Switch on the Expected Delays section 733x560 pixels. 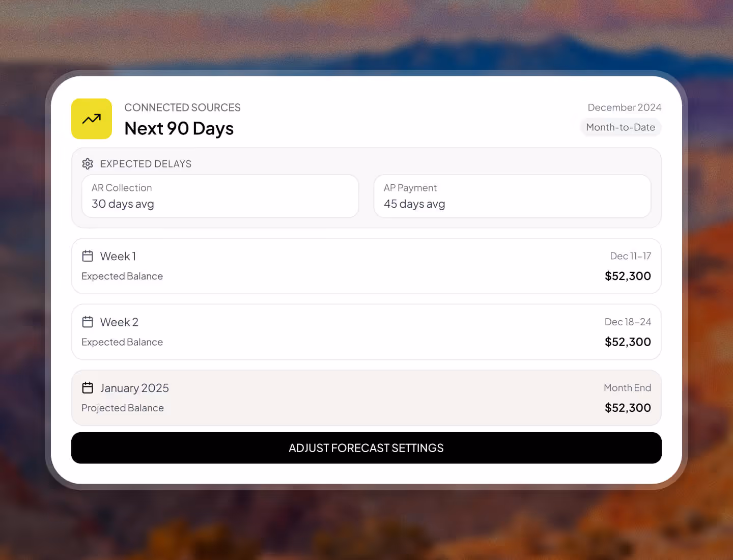click(146, 163)
